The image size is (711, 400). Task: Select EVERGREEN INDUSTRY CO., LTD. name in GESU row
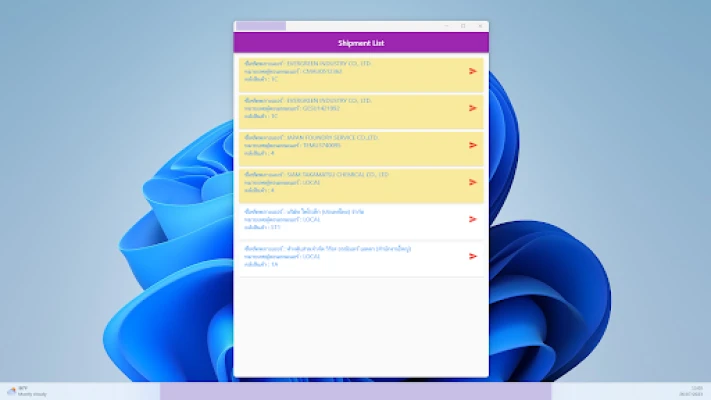coord(329,101)
